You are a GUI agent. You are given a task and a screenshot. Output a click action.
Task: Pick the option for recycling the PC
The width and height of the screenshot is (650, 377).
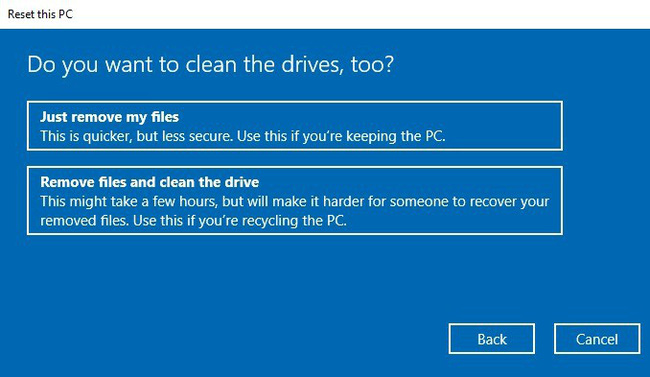(x=295, y=201)
